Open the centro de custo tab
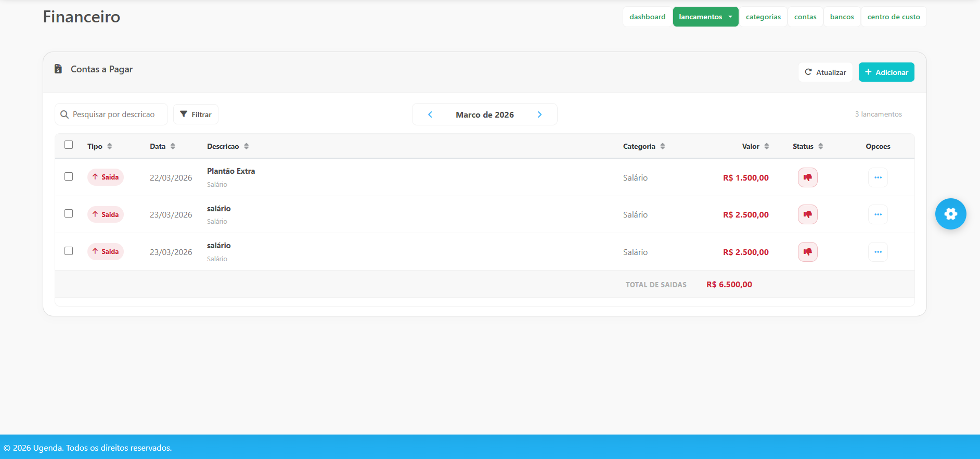This screenshot has width=980, height=459. (x=893, y=17)
